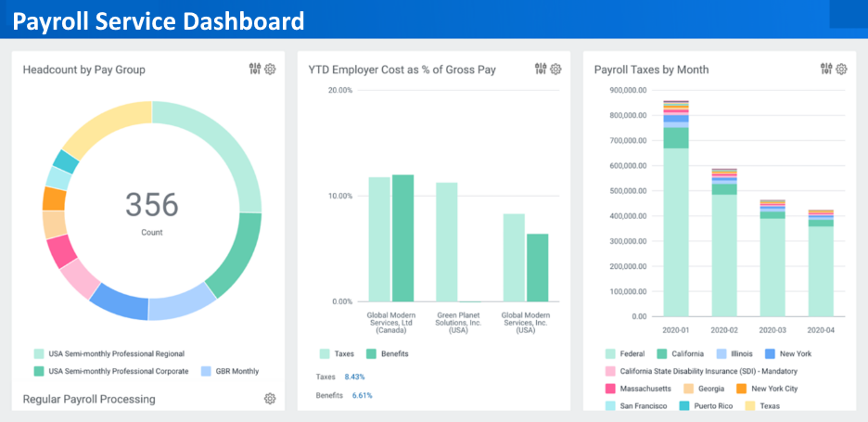Toggle Massachusetts legend item
Image resolution: width=868 pixels, height=422 pixels.
[x=638, y=389]
